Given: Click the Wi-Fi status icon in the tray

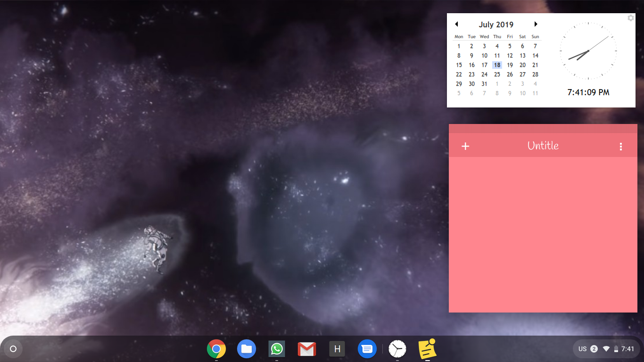Looking at the screenshot, I should pyautogui.click(x=606, y=349).
